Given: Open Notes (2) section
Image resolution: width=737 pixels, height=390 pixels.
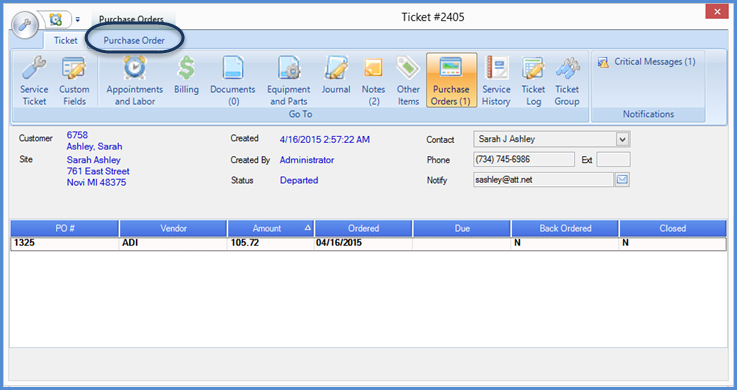Looking at the screenshot, I should (x=373, y=81).
